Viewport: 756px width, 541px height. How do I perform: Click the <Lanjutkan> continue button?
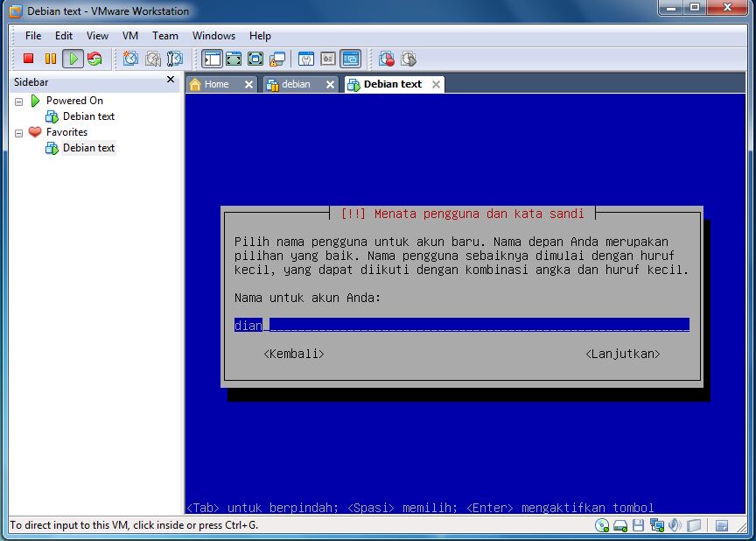(x=622, y=354)
